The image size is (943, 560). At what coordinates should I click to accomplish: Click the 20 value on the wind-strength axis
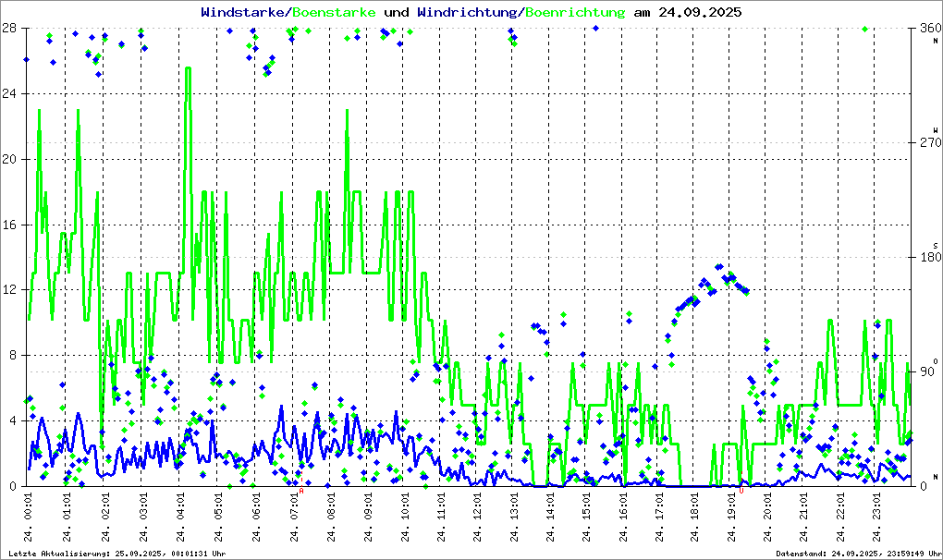tap(8, 159)
